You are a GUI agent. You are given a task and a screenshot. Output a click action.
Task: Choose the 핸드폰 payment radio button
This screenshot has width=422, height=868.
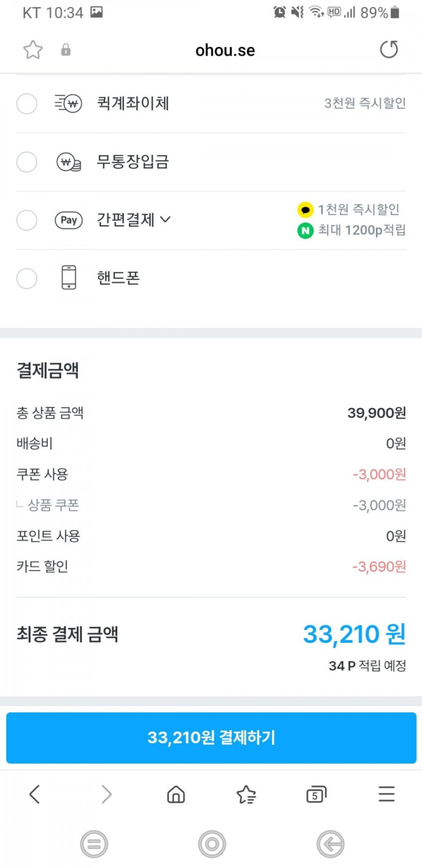click(27, 278)
